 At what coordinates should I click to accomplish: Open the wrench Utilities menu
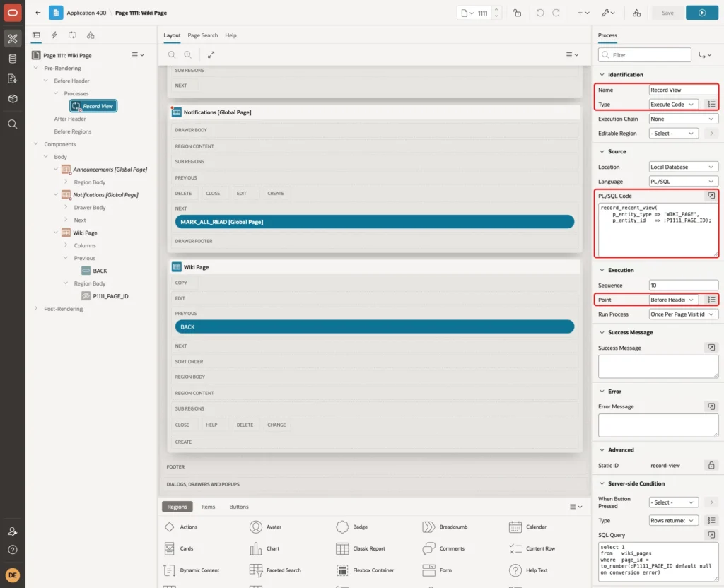point(608,13)
